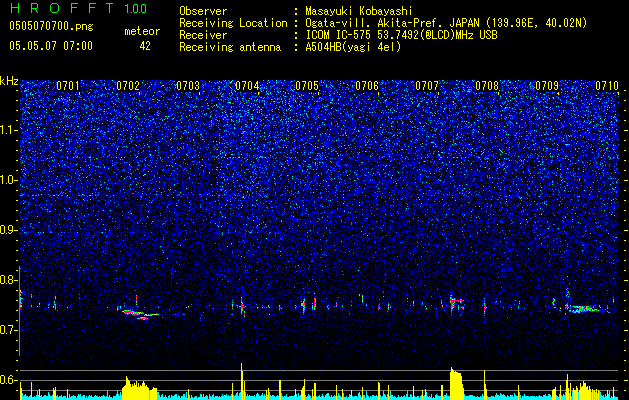Select the Ogata-vill. Akita-Pref. JAPAN location text
This screenshot has width=629, height=400.
click(446, 23)
